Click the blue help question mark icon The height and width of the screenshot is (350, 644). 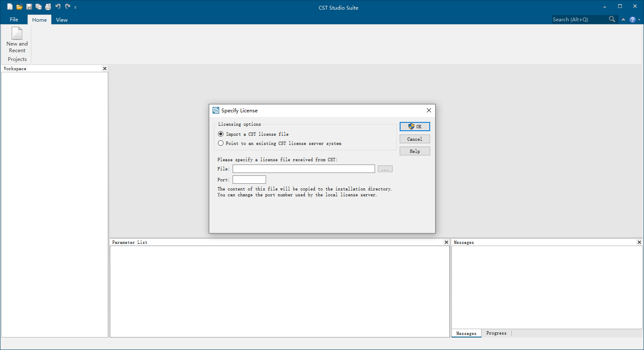click(632, 20)
